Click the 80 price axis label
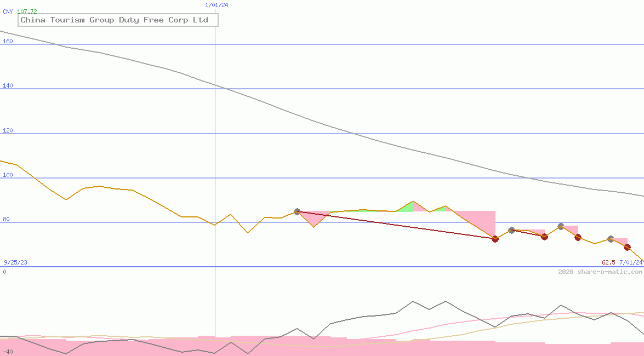Screen dimensions: 644x356 [x=6, y=219]
